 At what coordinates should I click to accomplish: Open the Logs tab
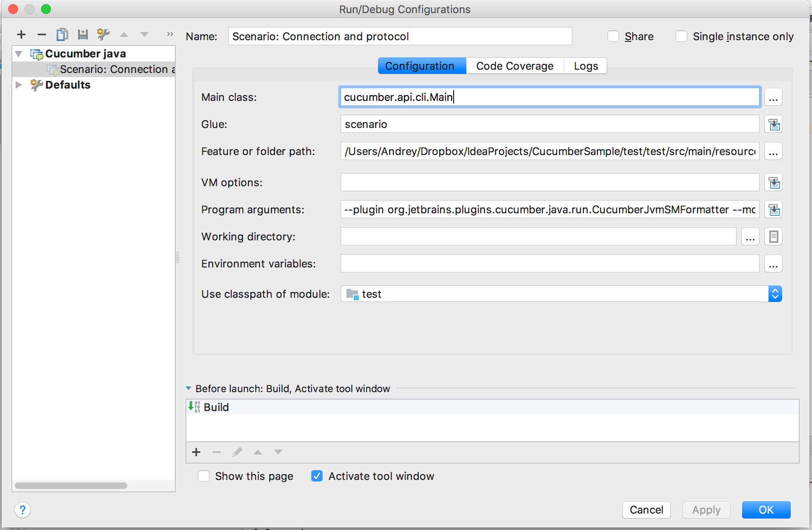click(x=585, y=66)
